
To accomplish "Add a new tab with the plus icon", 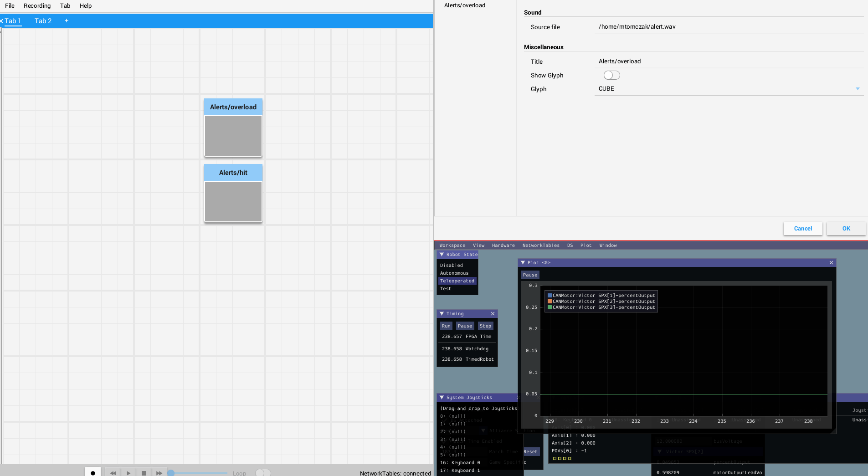I will click(x=67, y=20).
